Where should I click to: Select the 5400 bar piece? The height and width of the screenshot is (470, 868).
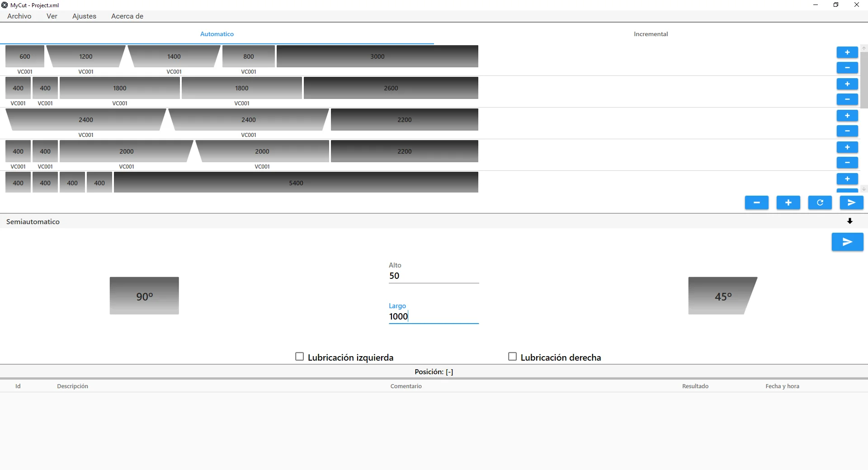pos(296,183)
